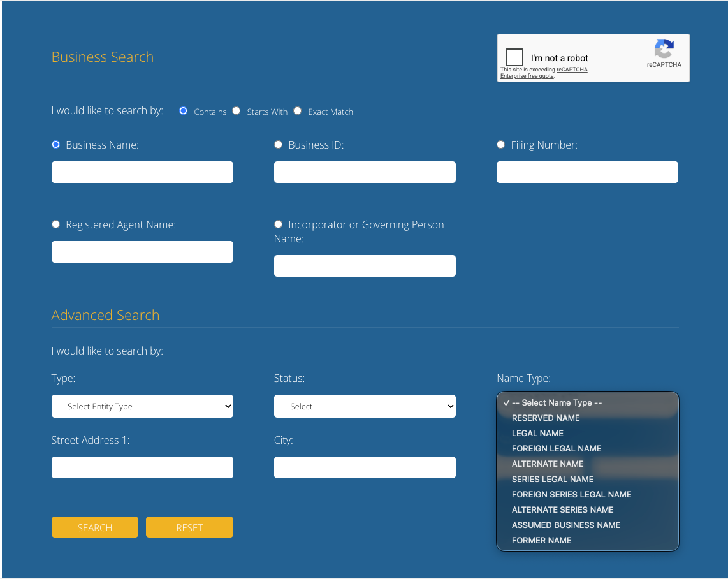Click into the Filing Number text field

point(587,172)
